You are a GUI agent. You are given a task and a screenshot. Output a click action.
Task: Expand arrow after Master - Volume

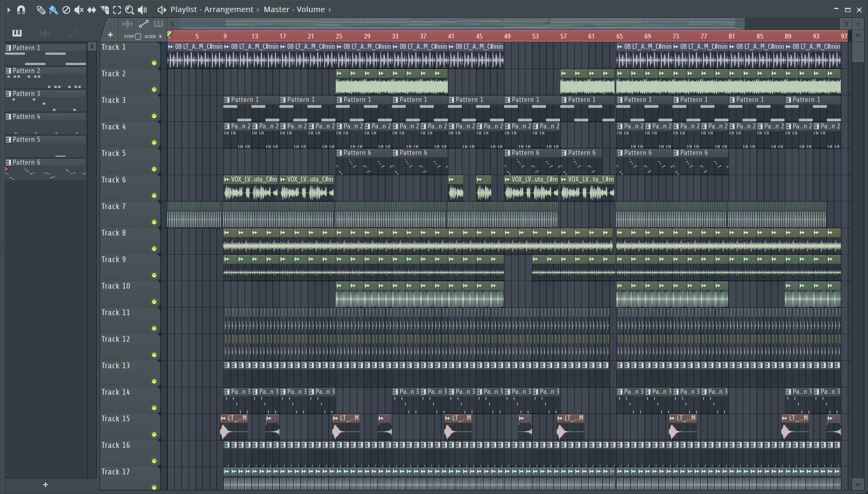click(330, 10)
